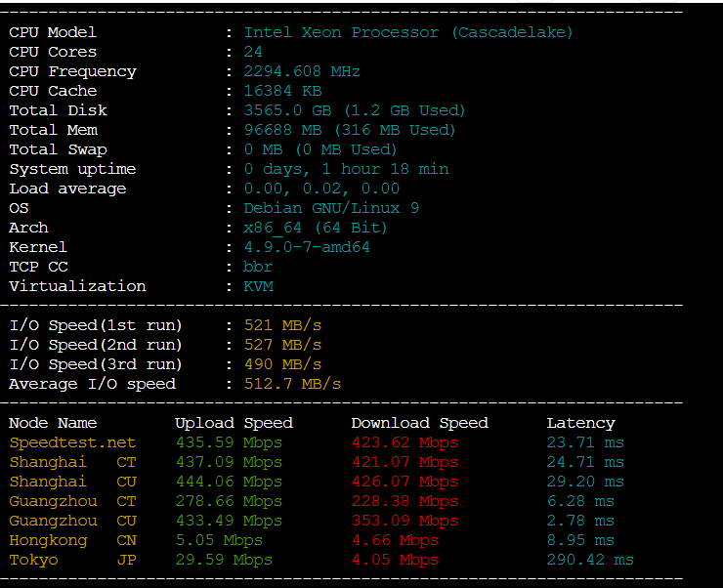Click the CPU Model label
The width and height of the screenshot is (723, 588).
coord(53,32)
